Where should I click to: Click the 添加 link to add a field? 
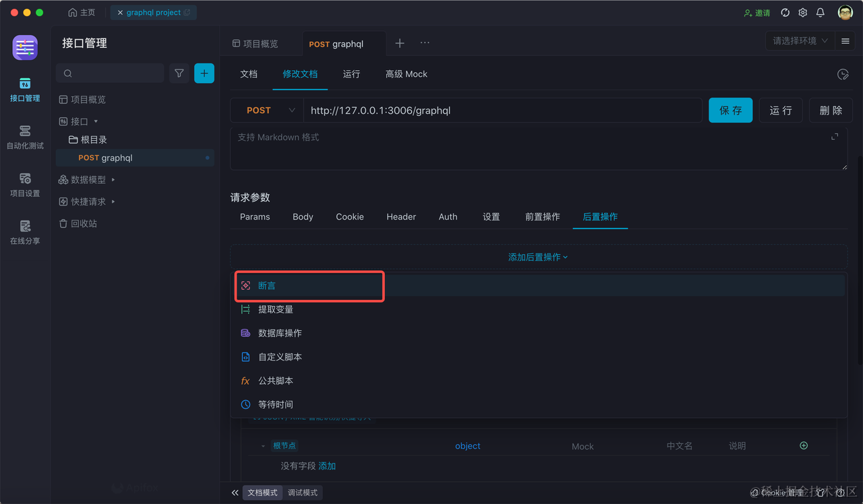tap(330, 465)
